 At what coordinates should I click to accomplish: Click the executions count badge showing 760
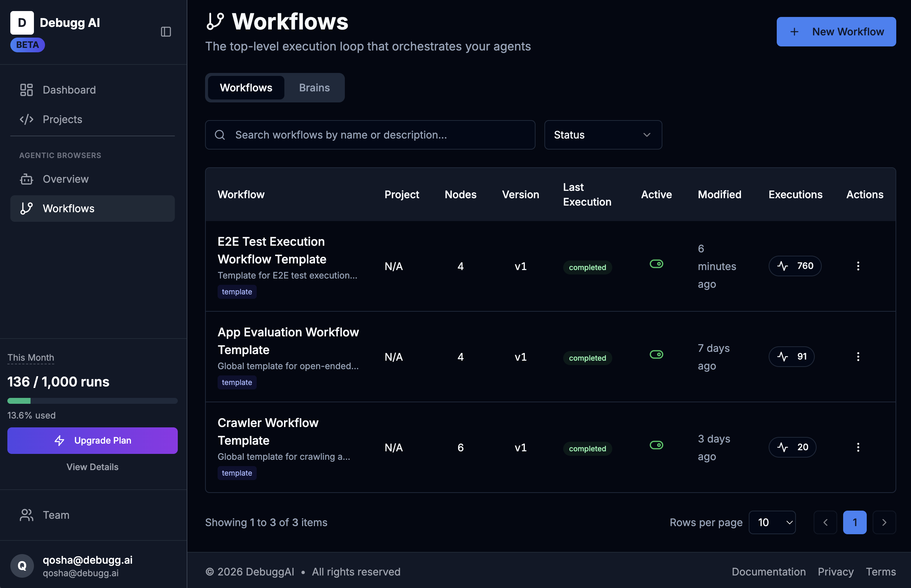click(x=795, y=266)
